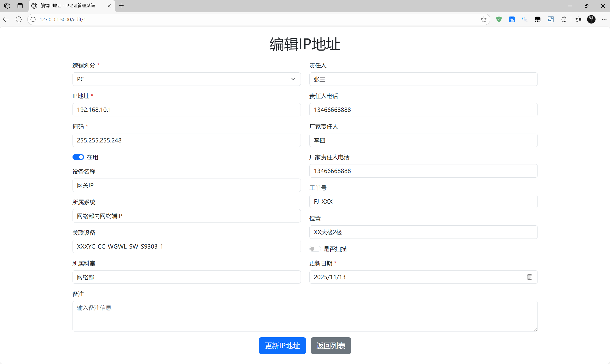Toggle the tab actions icon at top left
610x364 pixels.
7,6
